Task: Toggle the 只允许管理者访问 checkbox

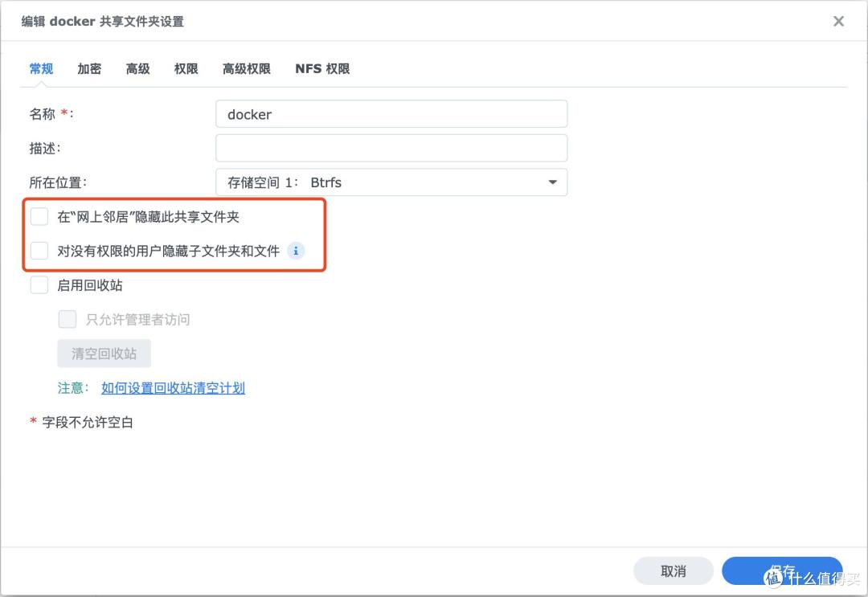Action: pyautogui.click(x=68, y=319)
